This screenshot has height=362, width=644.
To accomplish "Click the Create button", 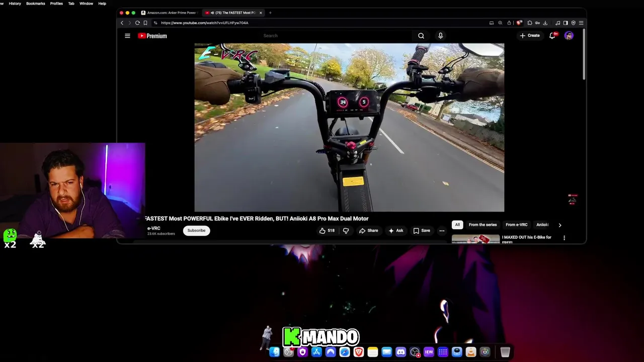I will click(x=530, y=36).
